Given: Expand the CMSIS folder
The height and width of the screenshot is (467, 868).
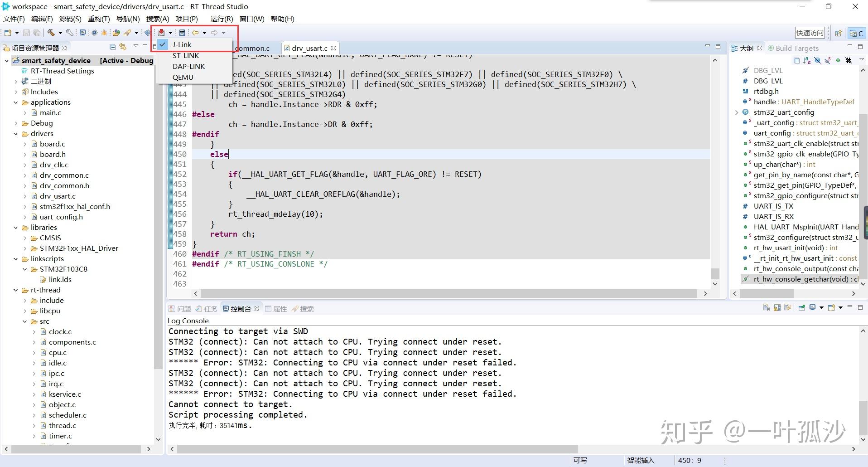Looking at the screenshot, I should tap(24, 238).
